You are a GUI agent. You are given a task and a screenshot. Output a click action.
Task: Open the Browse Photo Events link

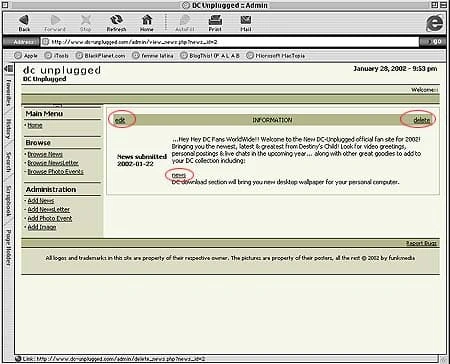click(55, 172)
